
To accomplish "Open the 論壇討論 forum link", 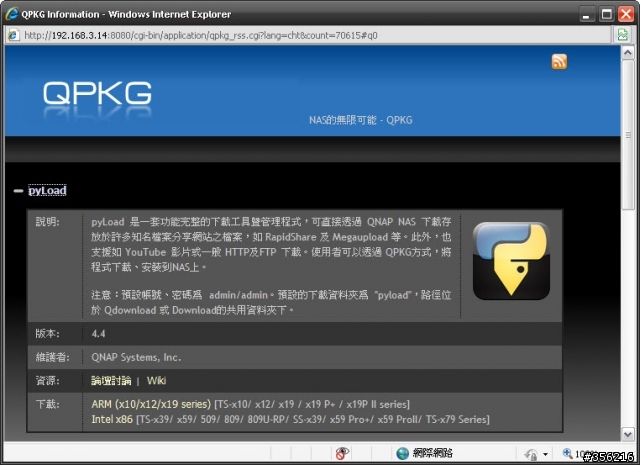I will 111,380.
